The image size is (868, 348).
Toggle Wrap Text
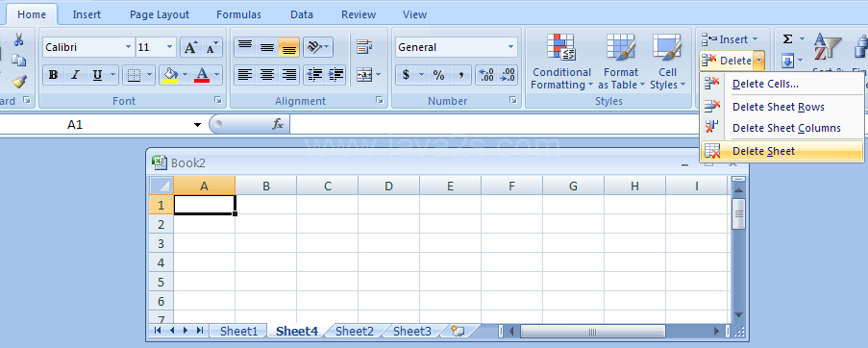(x=364, y=47)
